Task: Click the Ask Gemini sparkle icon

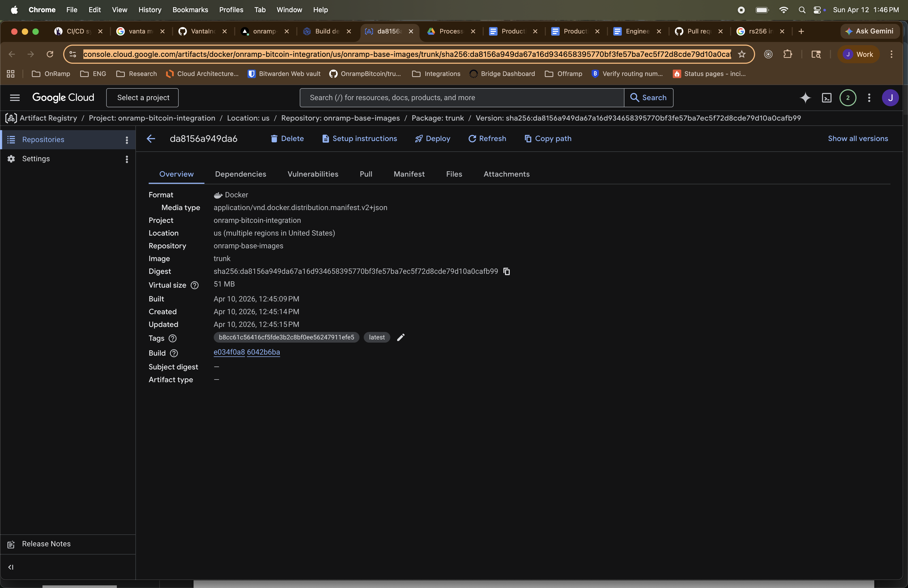Action: click(x=849, y=31)
